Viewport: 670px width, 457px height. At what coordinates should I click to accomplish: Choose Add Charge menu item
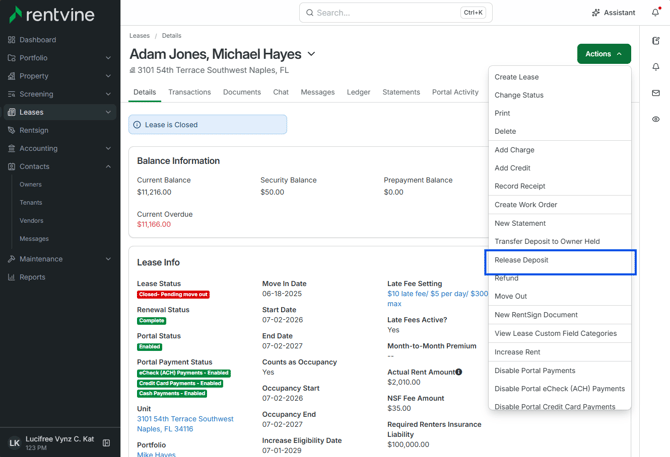[x=560, y=150]
